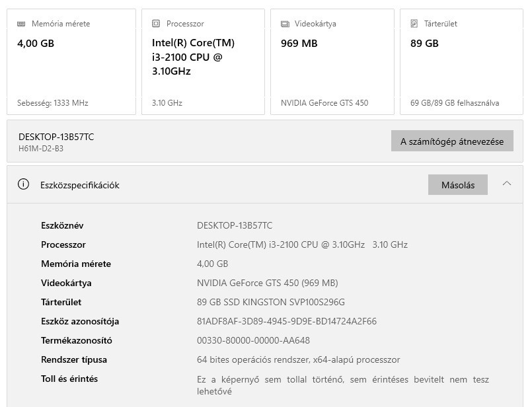Image resolution: width=532 pixels, height=407 pixels.
Task: Click the DESKTOP-13B57TC computer name header
Action: point(56,137)
